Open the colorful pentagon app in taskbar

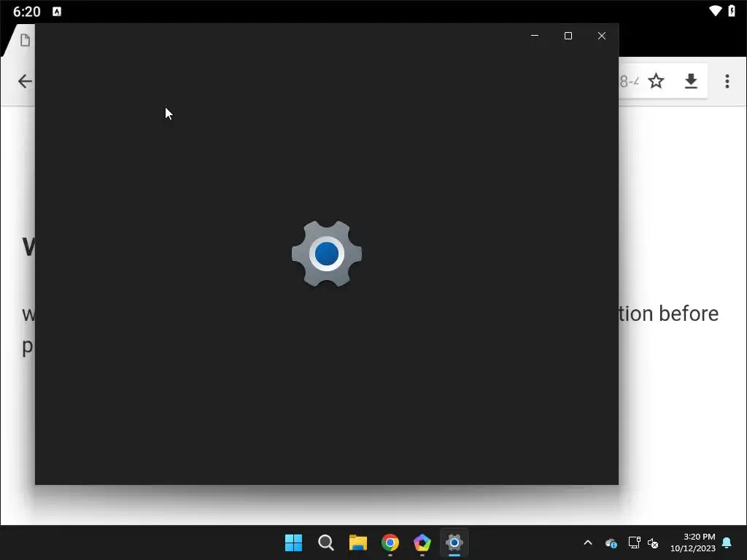(x=422, y=542)
